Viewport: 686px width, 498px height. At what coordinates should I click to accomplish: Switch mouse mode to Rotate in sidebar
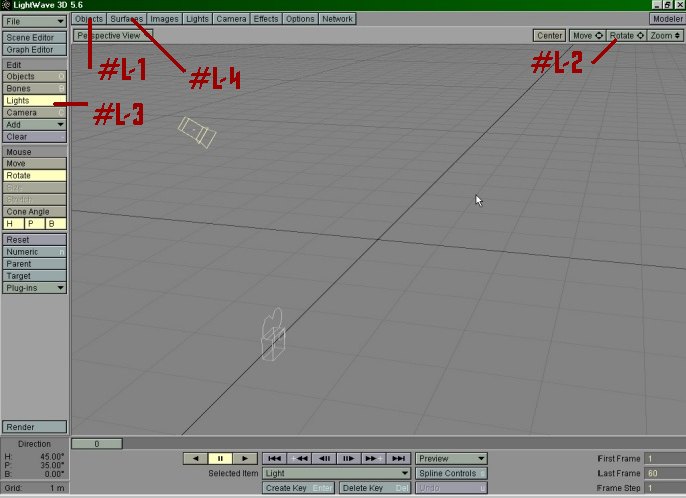35,175
